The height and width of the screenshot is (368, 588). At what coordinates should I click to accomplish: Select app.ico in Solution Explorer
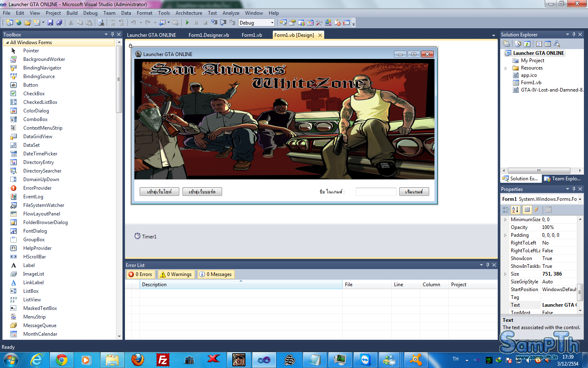point(529,75)
